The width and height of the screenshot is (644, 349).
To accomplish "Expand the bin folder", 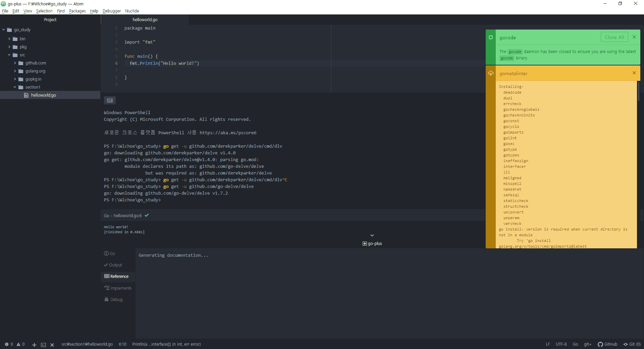I will point(9,39).
